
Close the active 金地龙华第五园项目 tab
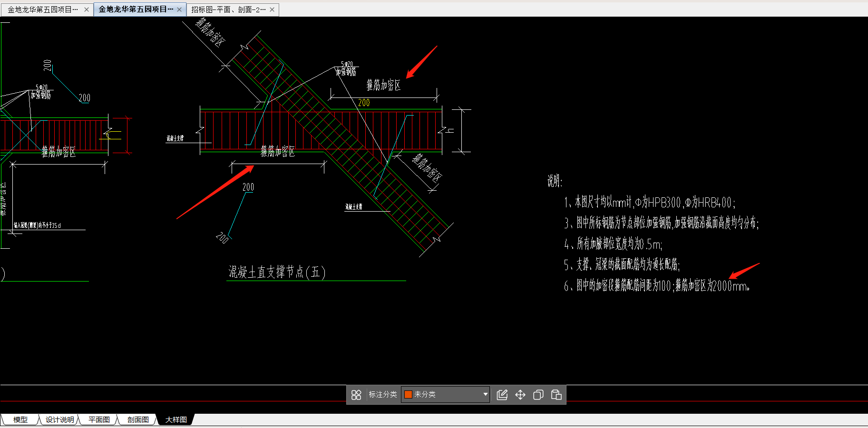(x=179, y=10)
